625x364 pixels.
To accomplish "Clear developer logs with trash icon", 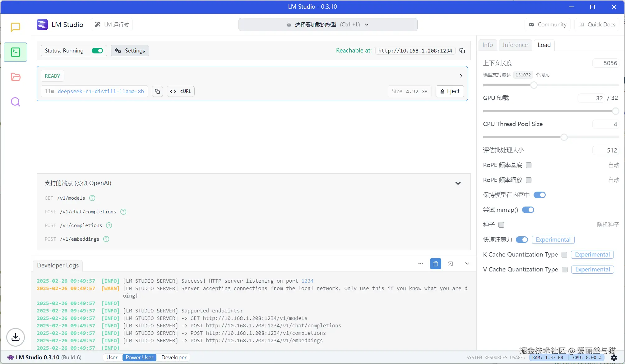I will click(435, 264).
